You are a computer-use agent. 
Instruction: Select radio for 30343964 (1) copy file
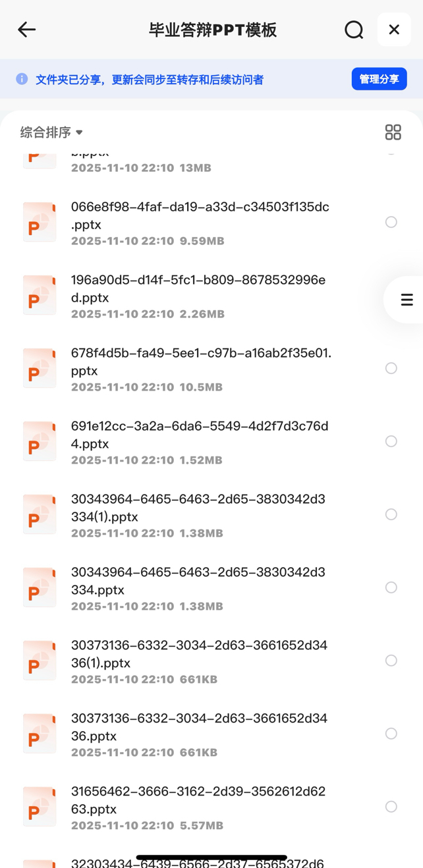pyautogui.click(x=391, y=514)
